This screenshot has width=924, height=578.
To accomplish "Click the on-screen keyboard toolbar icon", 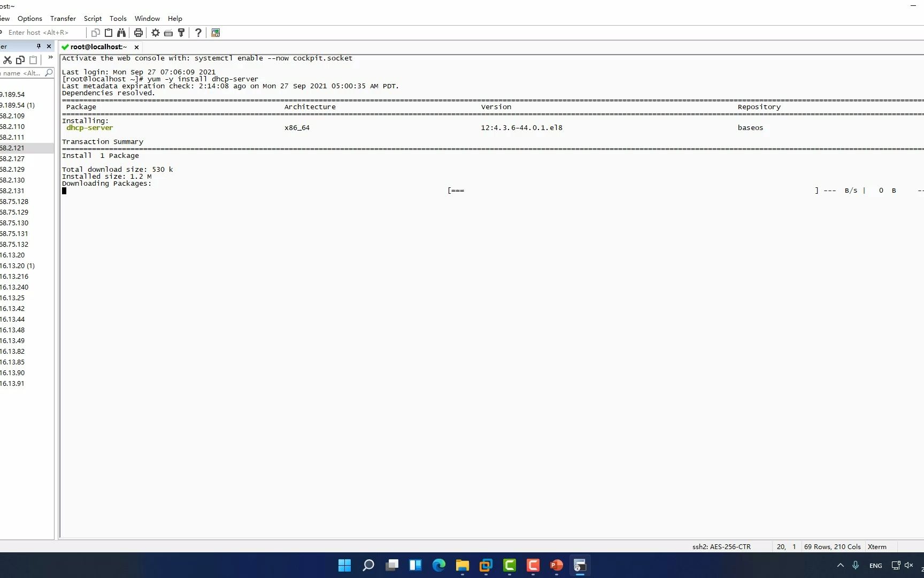I will coord(168,33).
